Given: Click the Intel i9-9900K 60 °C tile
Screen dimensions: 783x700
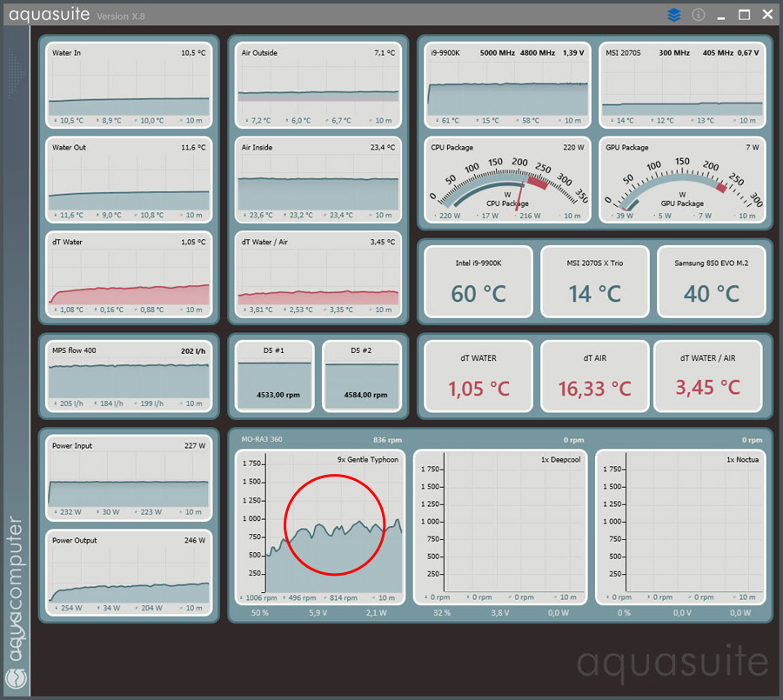Looking at the screenshot, I should click(478, 282).
